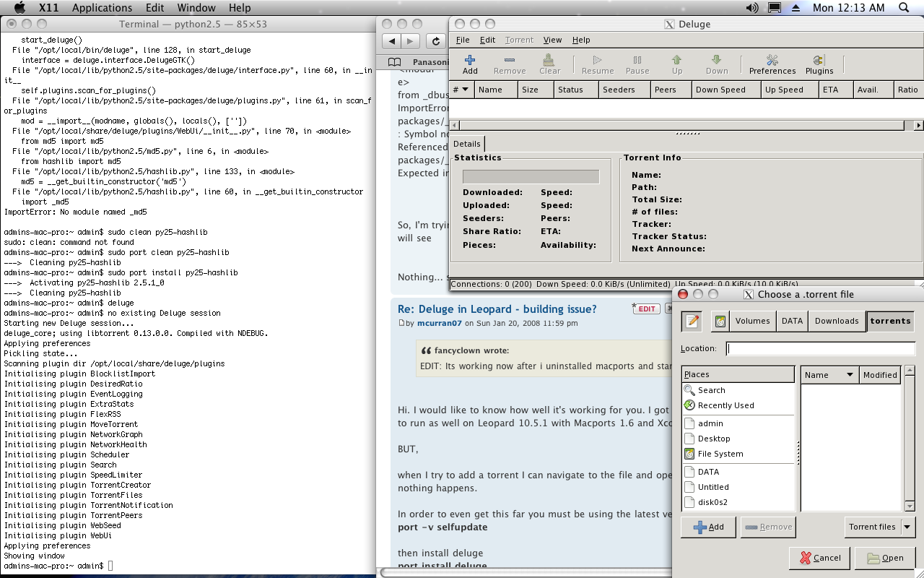
Task: Click the eject icon in the menu bar
Action: coord(796,8)
